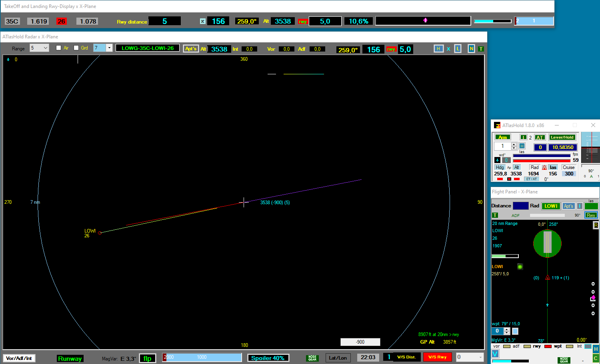The height and width of the screenshot is (364, 600).
Task: Click the N button in Radar toolbar
Action: 471,49
